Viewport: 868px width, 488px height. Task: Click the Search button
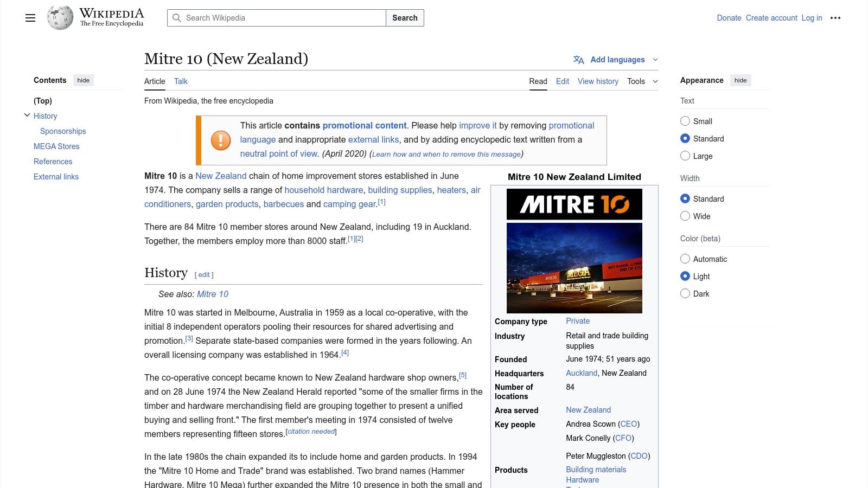pyautogui.click(x=405, y=18)
